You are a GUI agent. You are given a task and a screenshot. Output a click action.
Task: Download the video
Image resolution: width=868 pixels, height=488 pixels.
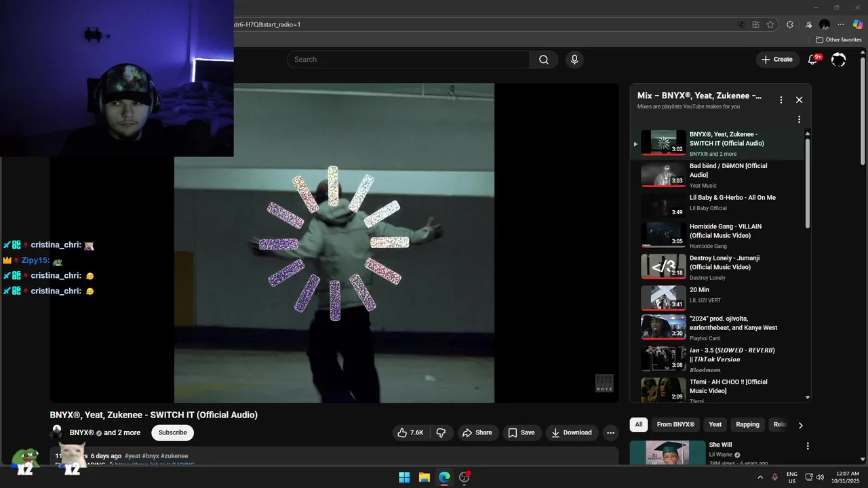click(571, 432)
